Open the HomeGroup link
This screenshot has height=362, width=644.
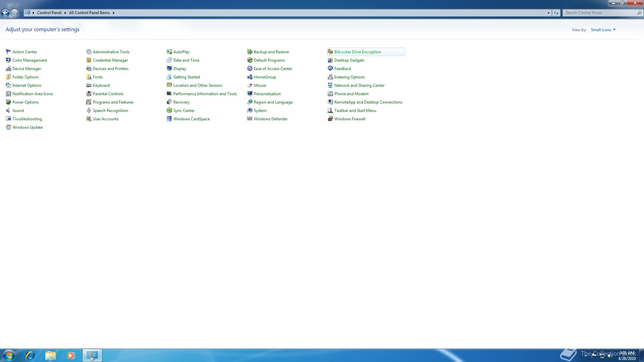pyautogui.click(x=265, y=77)
